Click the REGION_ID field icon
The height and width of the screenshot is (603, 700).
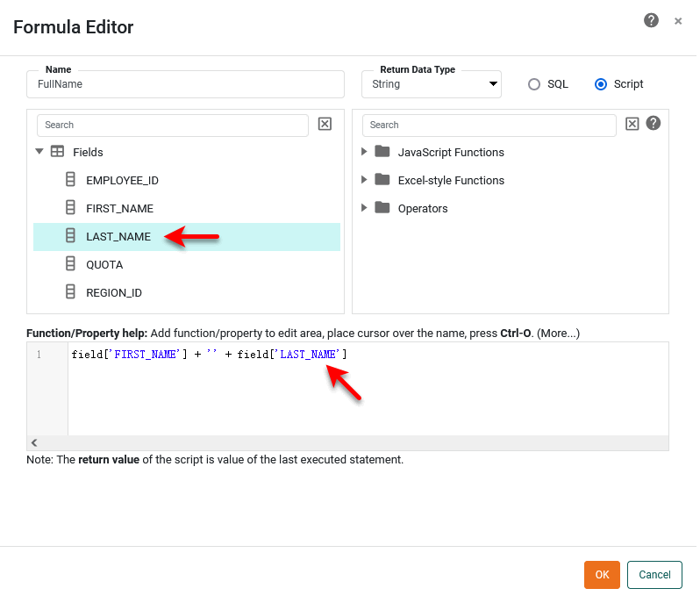coord(70,292)
